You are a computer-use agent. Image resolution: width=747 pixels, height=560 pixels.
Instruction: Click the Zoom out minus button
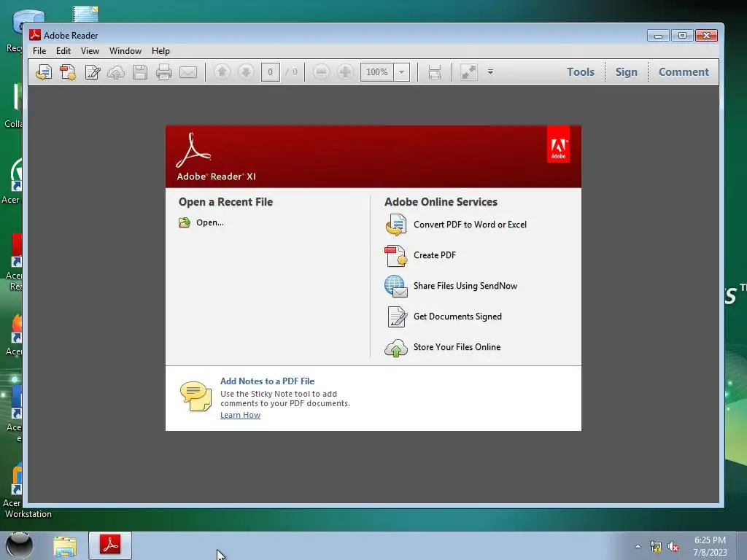[321, 72]
